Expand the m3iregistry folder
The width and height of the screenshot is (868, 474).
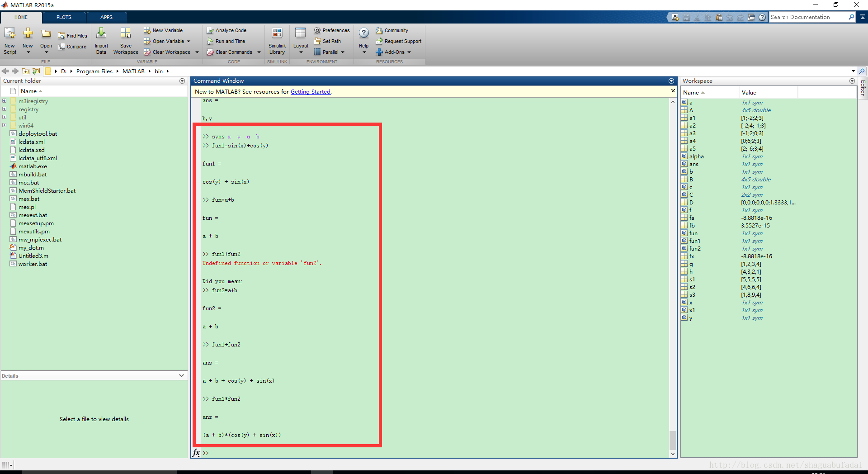5,101
